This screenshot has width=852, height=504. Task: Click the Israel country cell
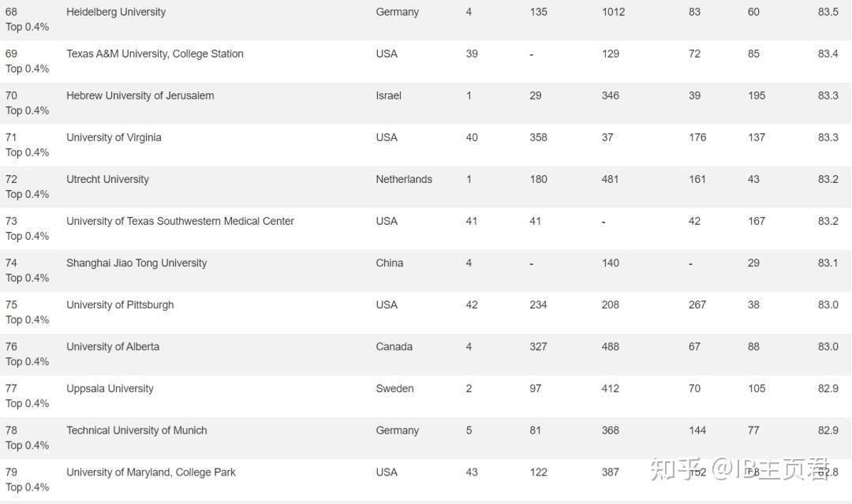click(x=388, y=95)
